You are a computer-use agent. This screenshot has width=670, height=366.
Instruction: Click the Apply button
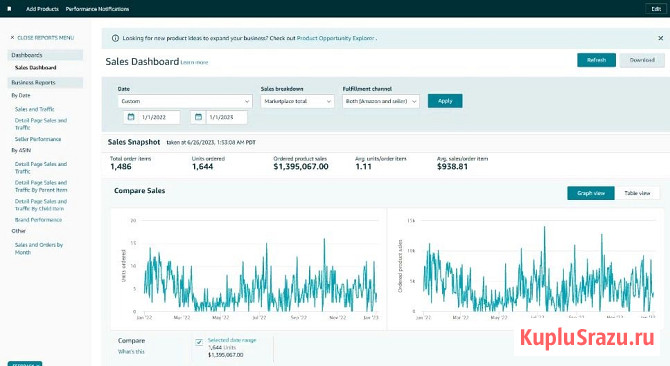coord(445,101)
